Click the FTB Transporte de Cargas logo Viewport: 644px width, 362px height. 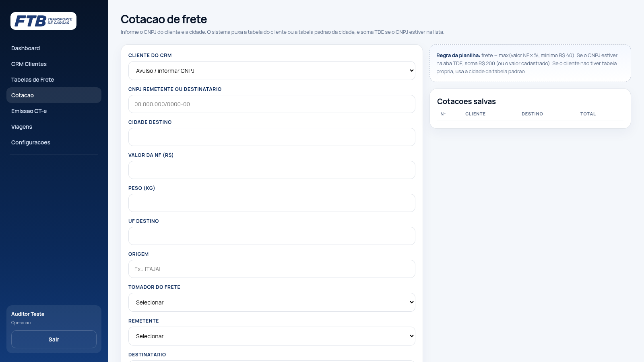point(43,21)
